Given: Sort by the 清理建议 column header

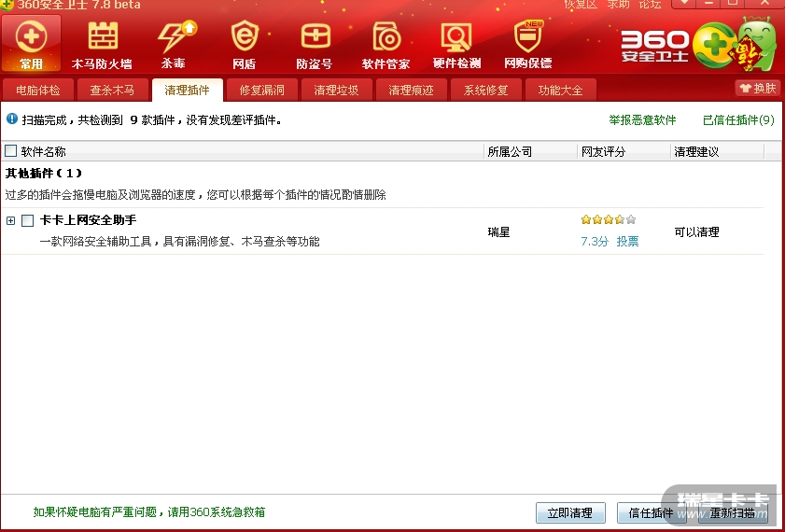Looking at the screenshot, I should (718, 151).
